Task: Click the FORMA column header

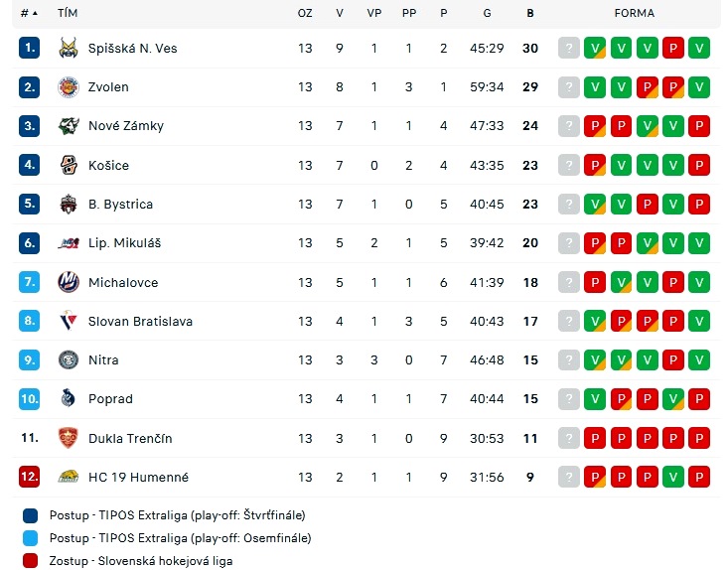Action: pyautogui.click(x=635, y=13)
